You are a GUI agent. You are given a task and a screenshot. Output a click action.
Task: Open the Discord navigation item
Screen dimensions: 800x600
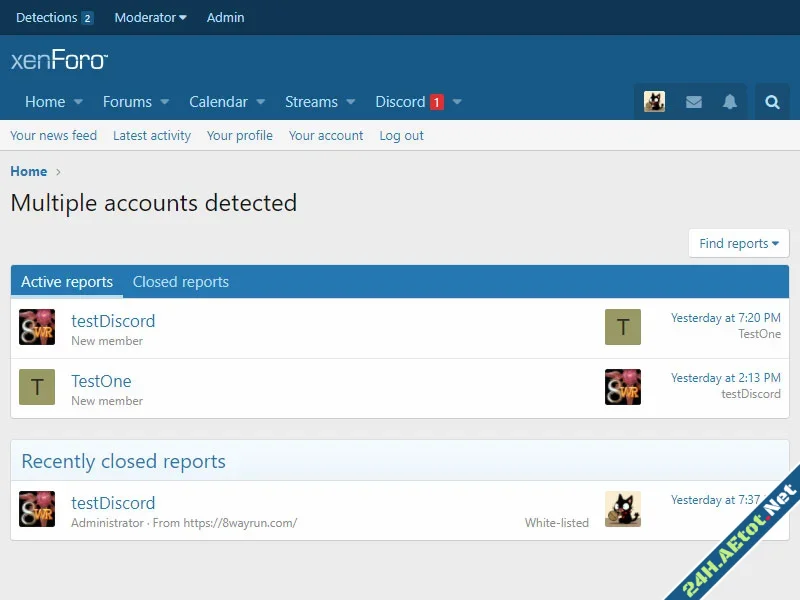tap(400, 102)
